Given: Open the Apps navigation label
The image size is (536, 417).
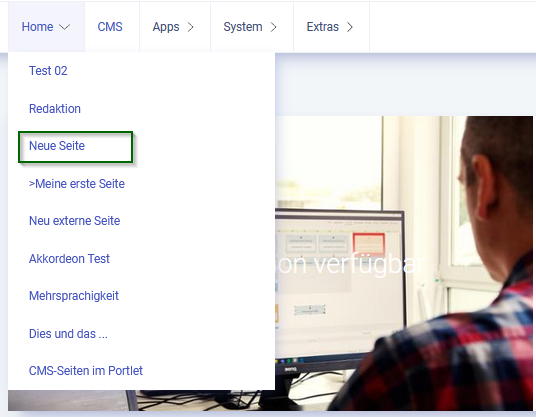Looking at the screenshot, I should pyautogui.click(x=166, y=27).
